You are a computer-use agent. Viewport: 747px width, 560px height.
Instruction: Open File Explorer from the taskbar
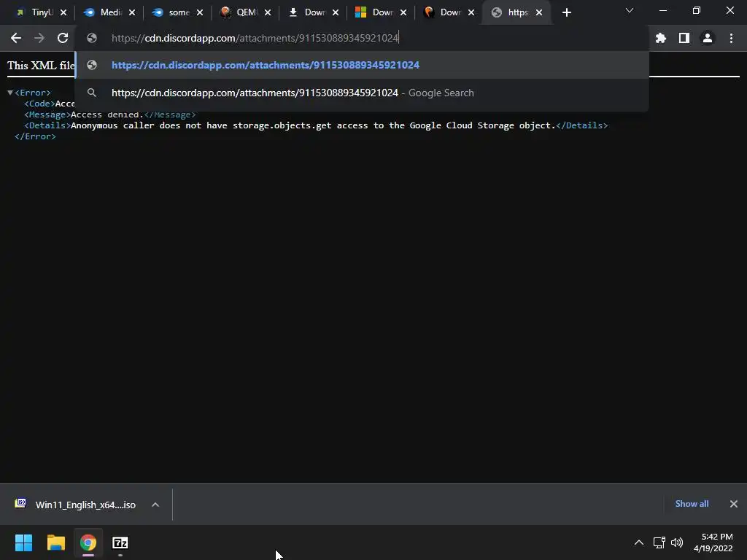coord(55,542)
